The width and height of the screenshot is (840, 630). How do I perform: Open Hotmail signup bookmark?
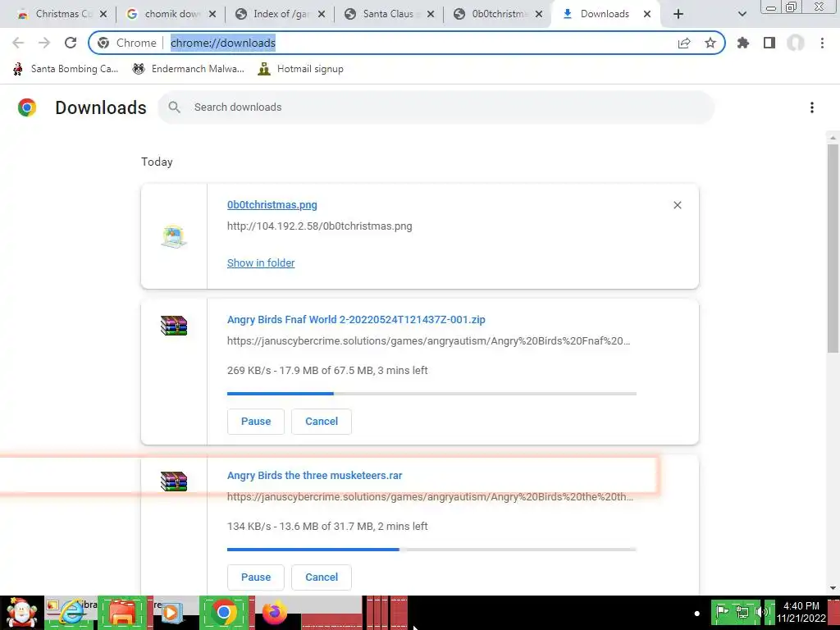300,69
